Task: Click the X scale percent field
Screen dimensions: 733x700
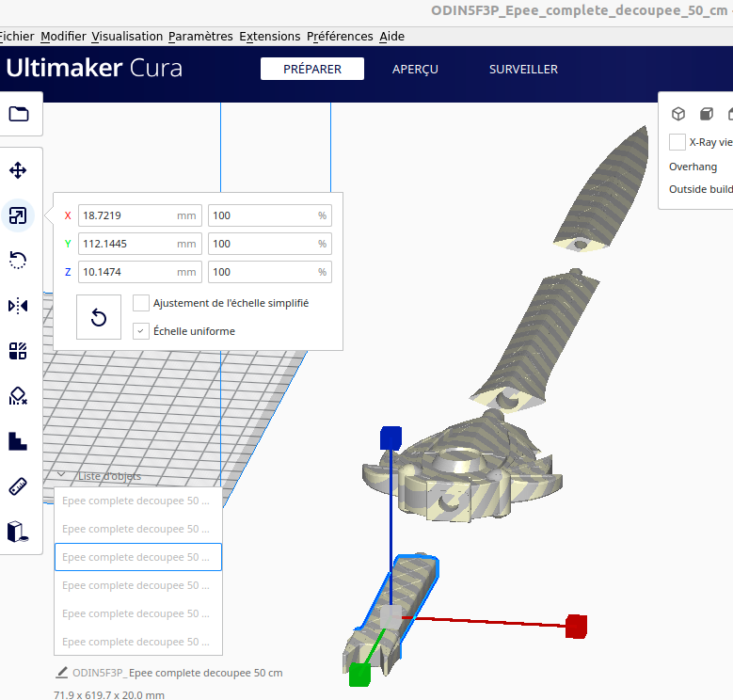Action: tap(270, 215)
